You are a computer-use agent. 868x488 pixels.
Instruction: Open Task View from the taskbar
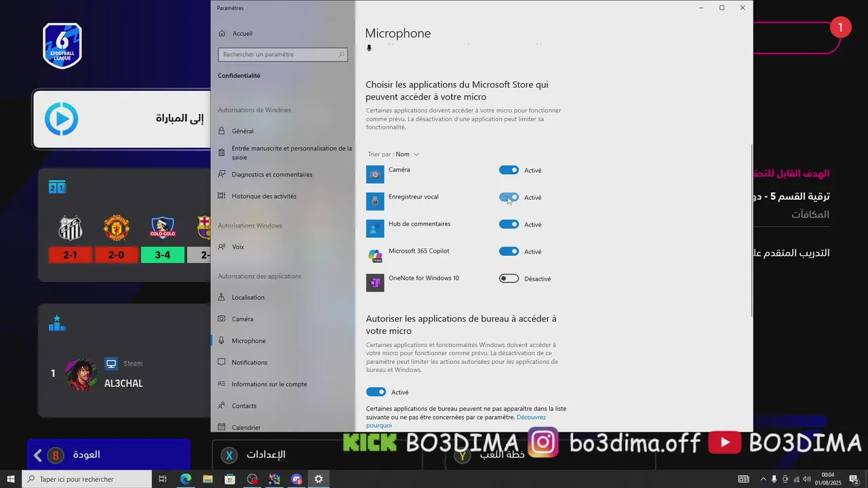pos(163,479)
